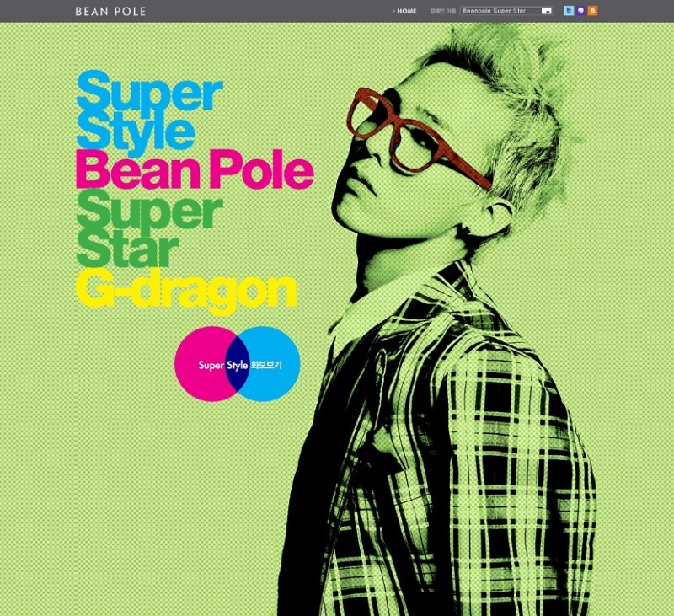The width and height of the screenshot is (674, 616).
Task: Click the purple speech-bubble share icon
Action: tap(580, 11)
